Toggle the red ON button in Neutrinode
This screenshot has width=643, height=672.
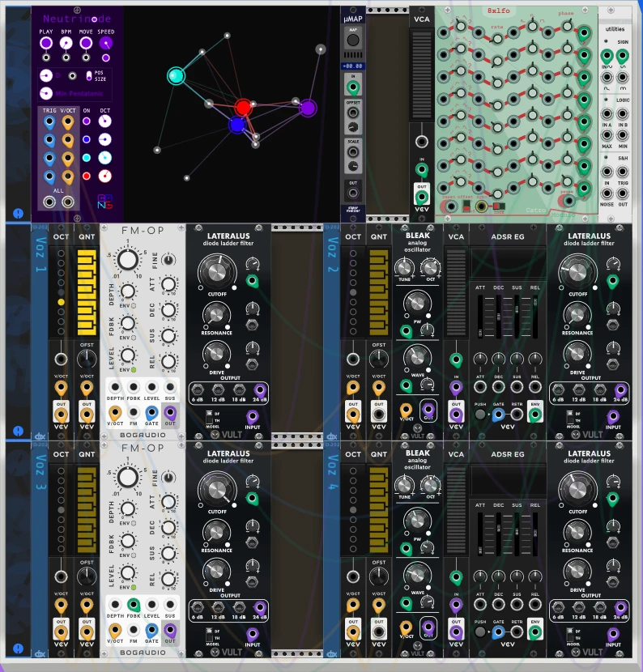86,176
